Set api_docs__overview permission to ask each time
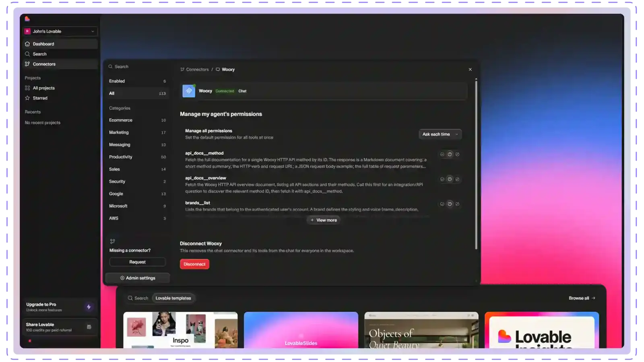This screenshot has width=644, height=362. (x=450, y=179)
